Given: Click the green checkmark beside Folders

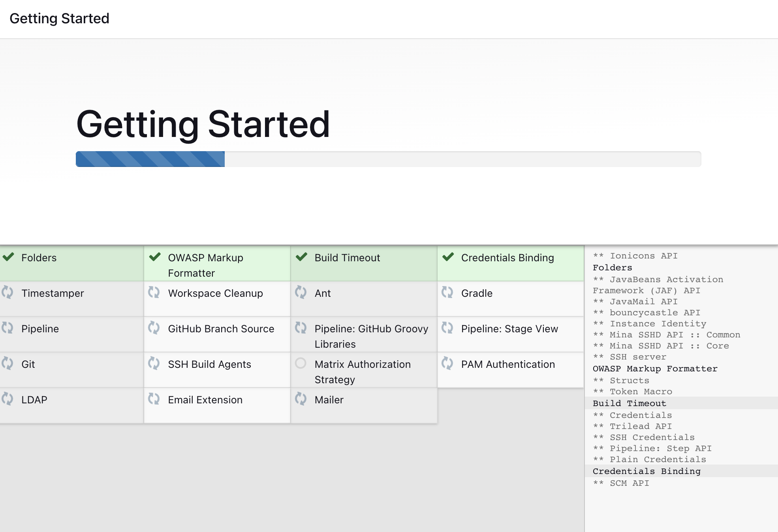Looking at the screenshot, I should click(8, 257).
